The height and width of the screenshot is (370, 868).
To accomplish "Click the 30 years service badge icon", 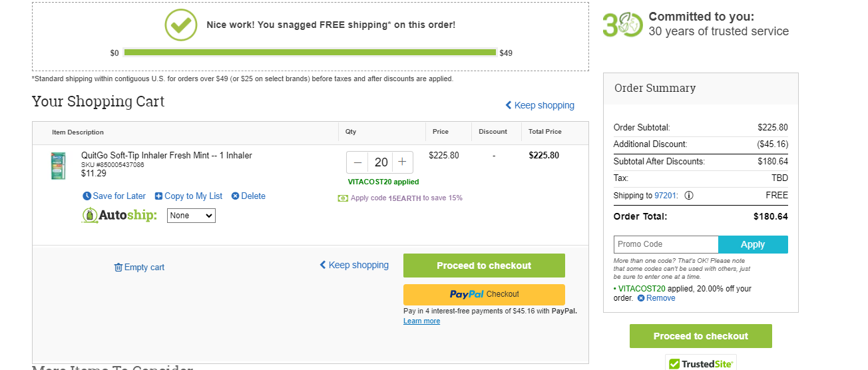I will (622, 25).
